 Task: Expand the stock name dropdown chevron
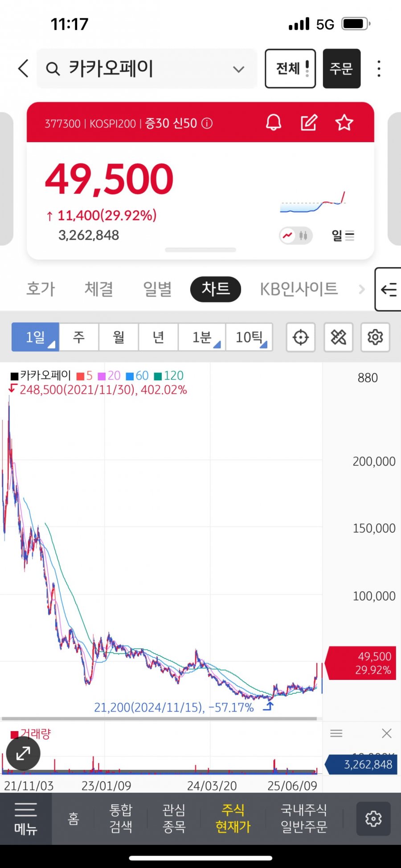(239, 69)
